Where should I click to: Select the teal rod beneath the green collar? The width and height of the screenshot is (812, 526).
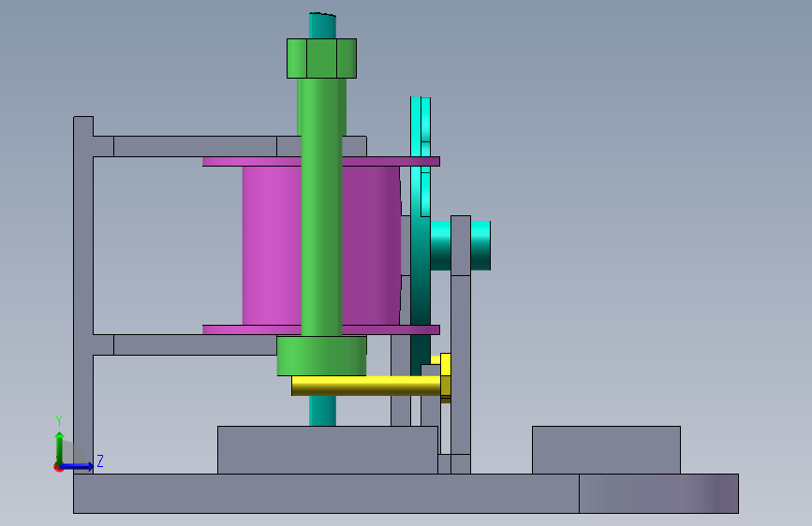click(322, 411)
